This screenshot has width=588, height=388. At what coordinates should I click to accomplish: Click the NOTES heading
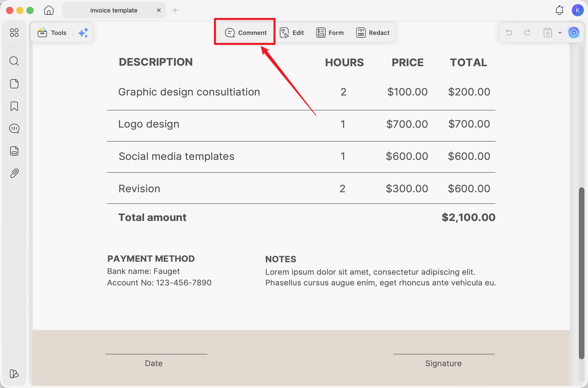pos(281,259)
